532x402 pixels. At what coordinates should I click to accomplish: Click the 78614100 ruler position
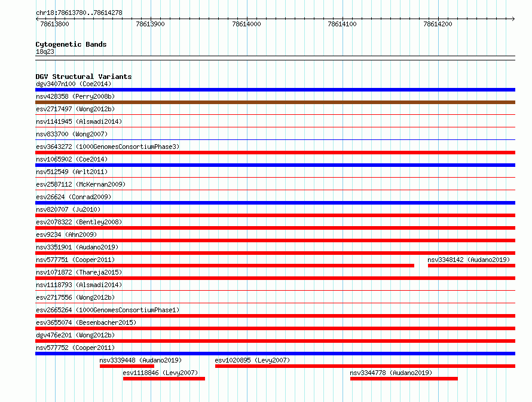click(343, 24)
